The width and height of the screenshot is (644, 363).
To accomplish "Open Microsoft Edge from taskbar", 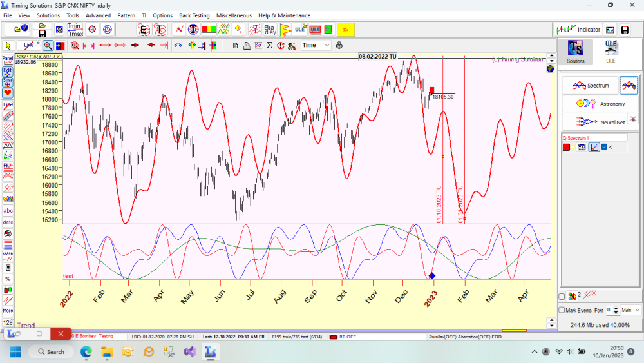I will tap(86, 352).
